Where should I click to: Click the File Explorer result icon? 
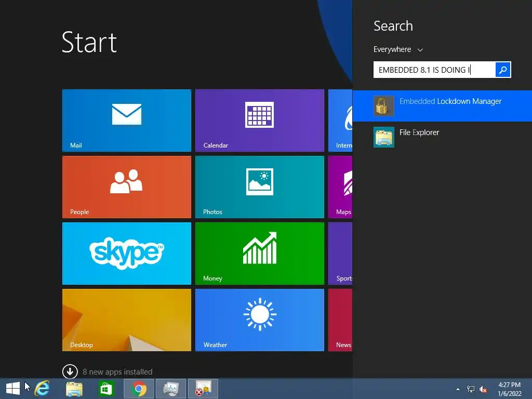(384, 137)
